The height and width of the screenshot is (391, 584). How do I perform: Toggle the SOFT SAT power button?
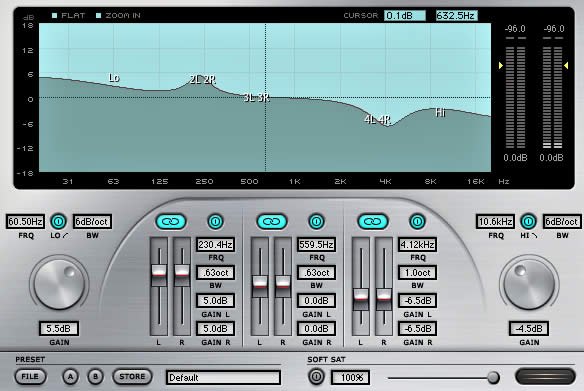(316, 376)
